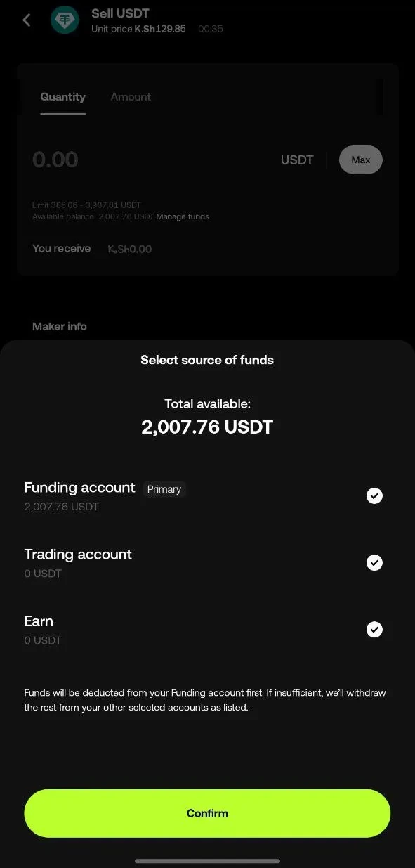Viewport: 415px width, 868px height.
Task: Select the Quantity tab
Action: coord(62,96)
